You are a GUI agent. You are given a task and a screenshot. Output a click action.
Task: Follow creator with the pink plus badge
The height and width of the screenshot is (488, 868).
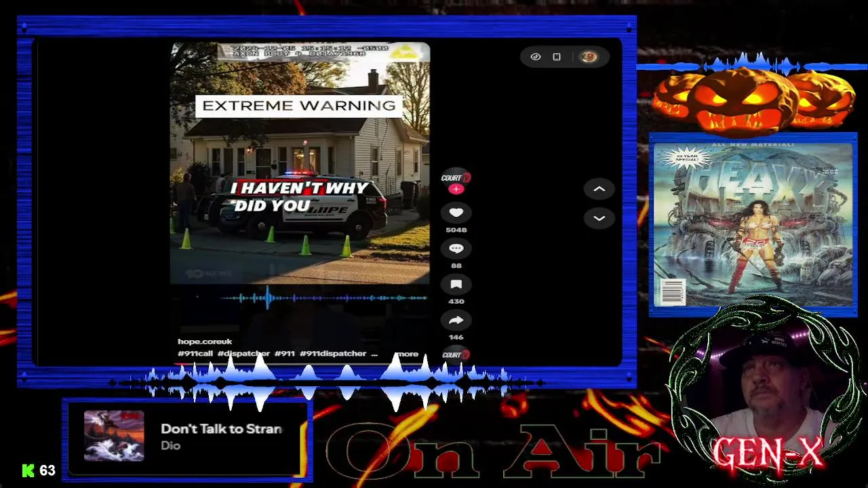[x=456, y=189]
